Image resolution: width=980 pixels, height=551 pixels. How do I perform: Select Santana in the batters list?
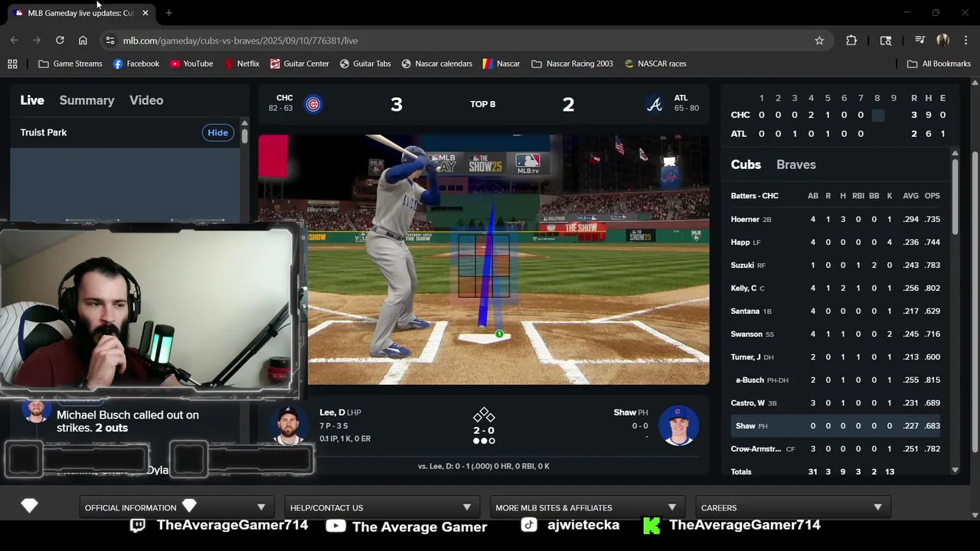(x=835, y=311)
